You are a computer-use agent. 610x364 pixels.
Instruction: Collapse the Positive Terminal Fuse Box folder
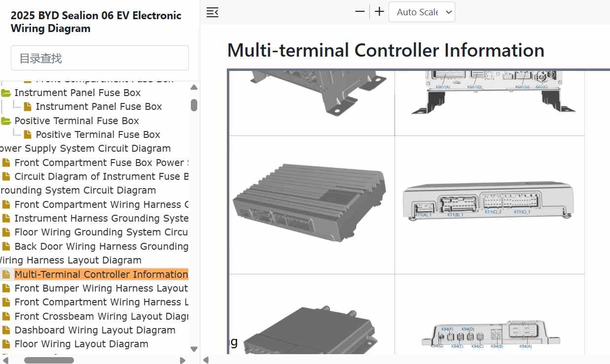pyautogui.click(x=6, y=121)
